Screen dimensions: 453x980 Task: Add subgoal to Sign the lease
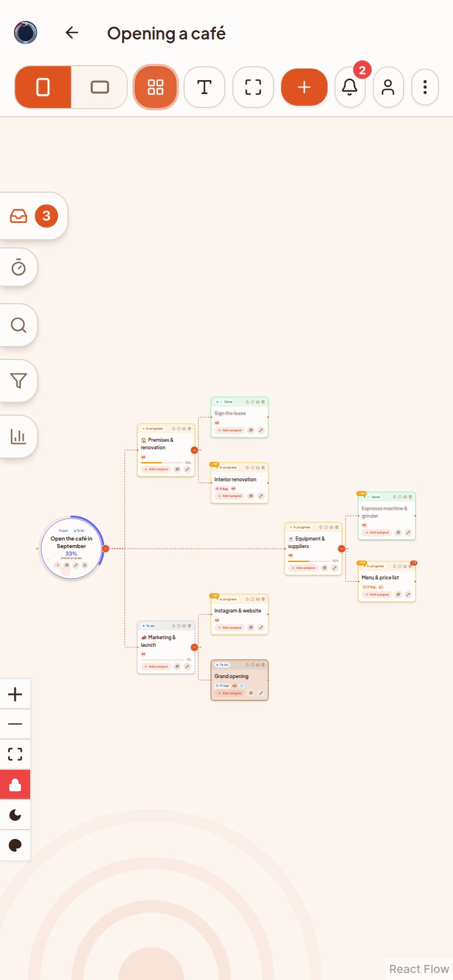tap(230, 430)
